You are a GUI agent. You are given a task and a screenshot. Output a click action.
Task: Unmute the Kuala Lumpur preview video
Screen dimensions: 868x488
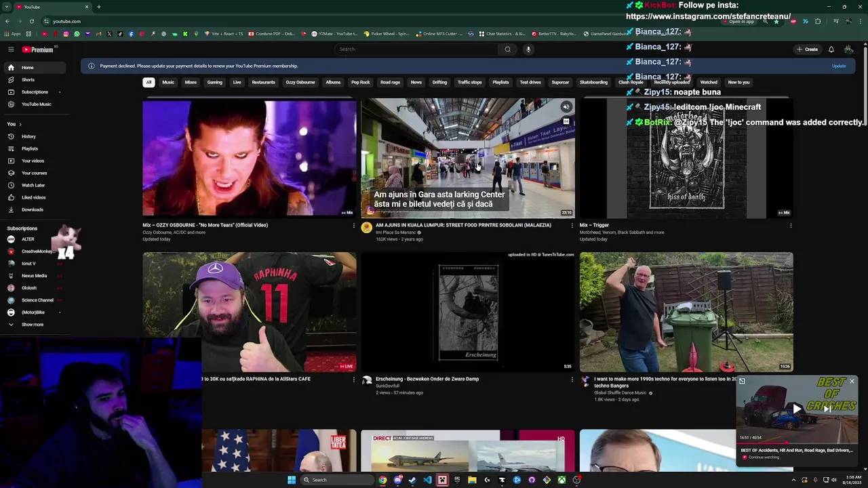[566, 107]
